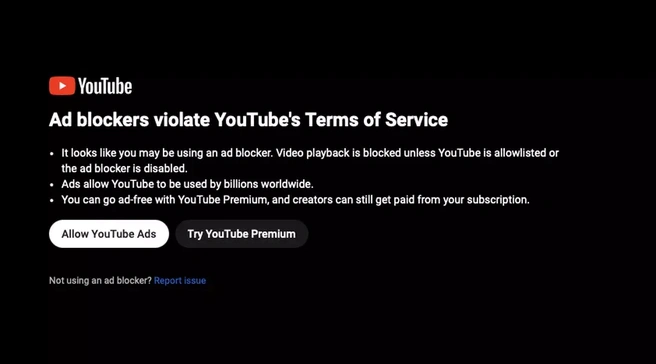Click the red YouTube play logo icon
Image resolution: width=656 pixels, height=364 pixels.
pos(62,86)
